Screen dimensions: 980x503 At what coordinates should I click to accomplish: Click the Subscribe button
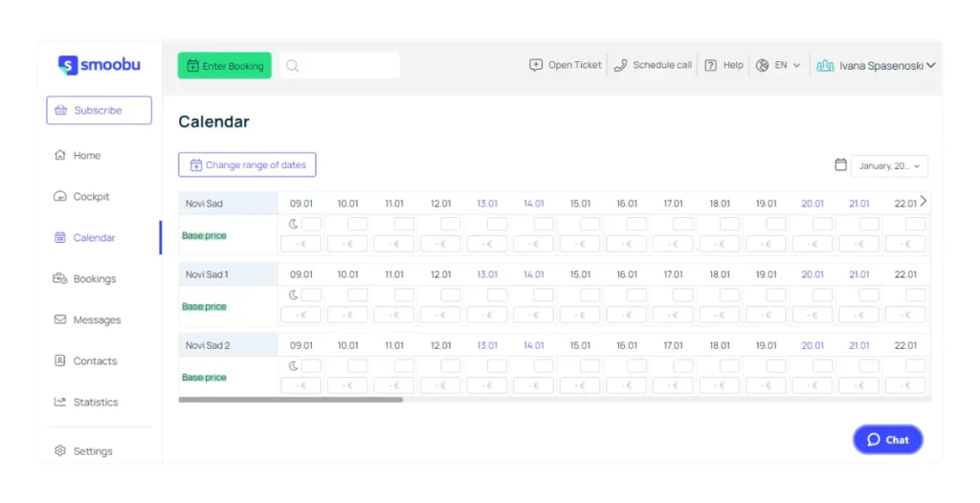(99, 110)
